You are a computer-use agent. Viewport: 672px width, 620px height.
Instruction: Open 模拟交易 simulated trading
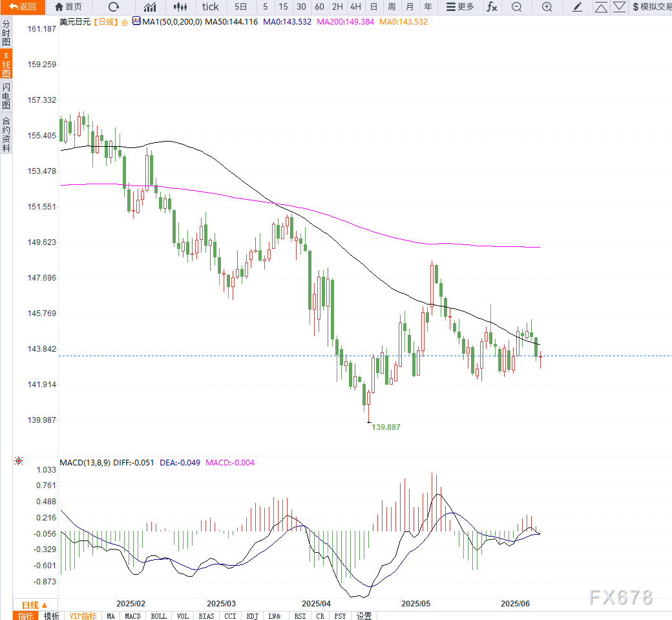point(651,7)
